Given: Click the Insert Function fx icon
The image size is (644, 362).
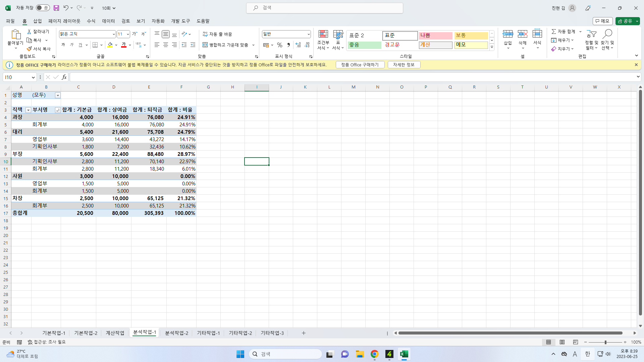Looking at the screenshot, I should point(64,77).
